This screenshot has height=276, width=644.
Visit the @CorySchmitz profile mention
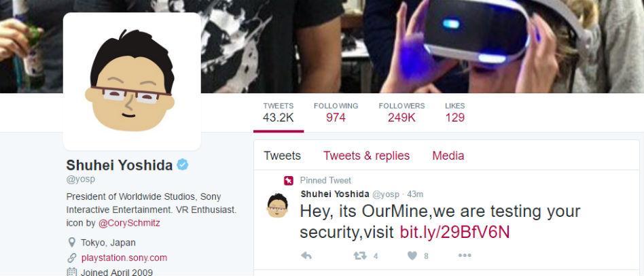[x=129, y=224]
